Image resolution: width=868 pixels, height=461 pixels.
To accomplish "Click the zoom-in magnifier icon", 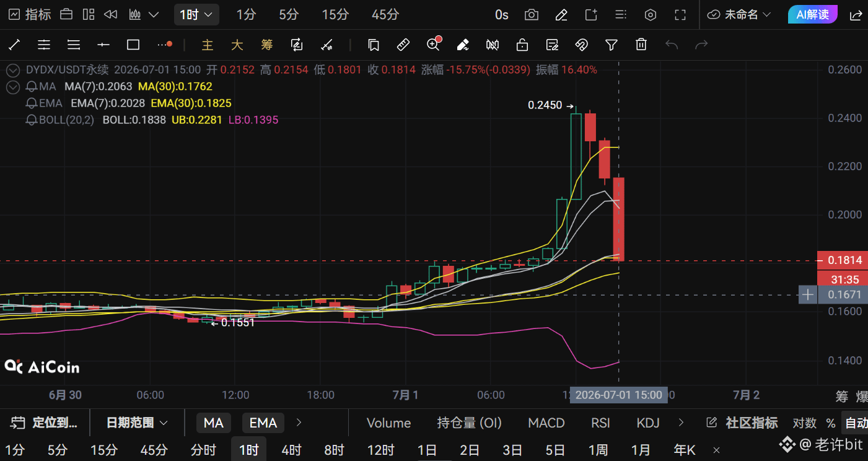I will [433, 44].
